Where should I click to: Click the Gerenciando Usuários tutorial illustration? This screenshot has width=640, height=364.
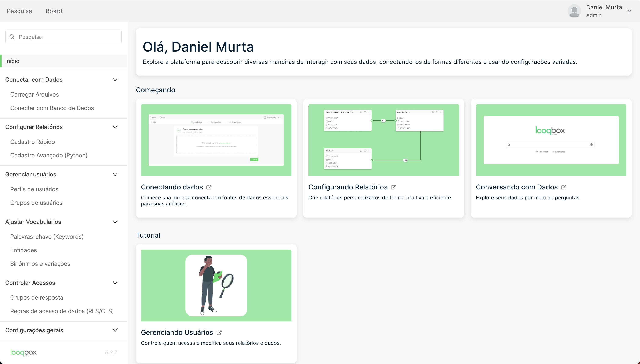216,285
